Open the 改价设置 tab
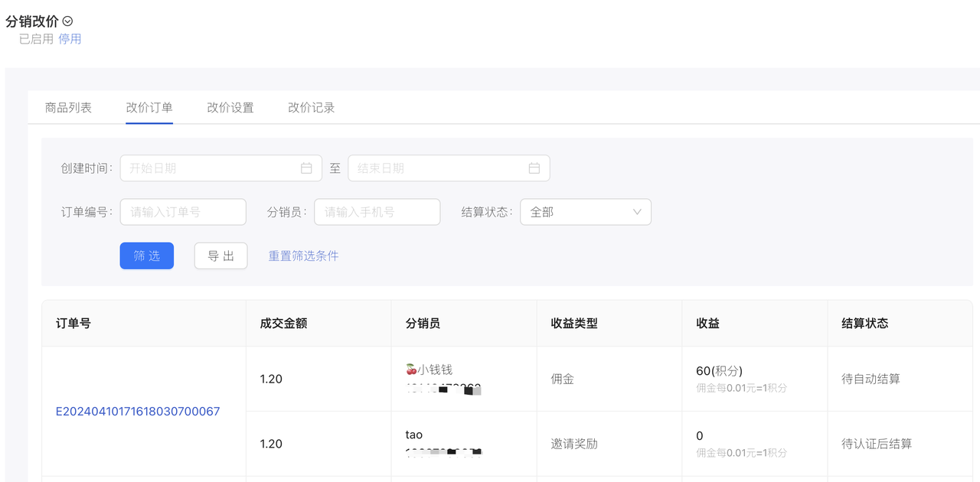 click(230, 108)
